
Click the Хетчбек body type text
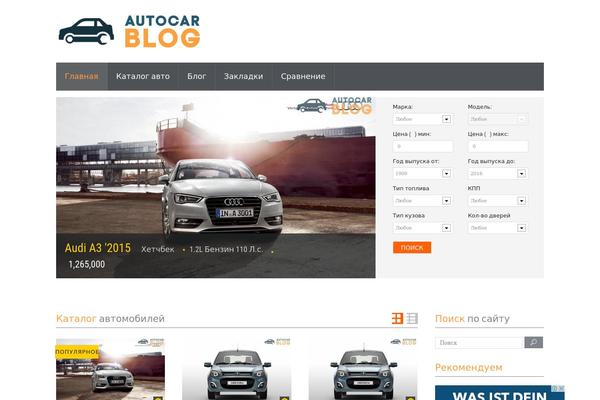coord(158,249)
